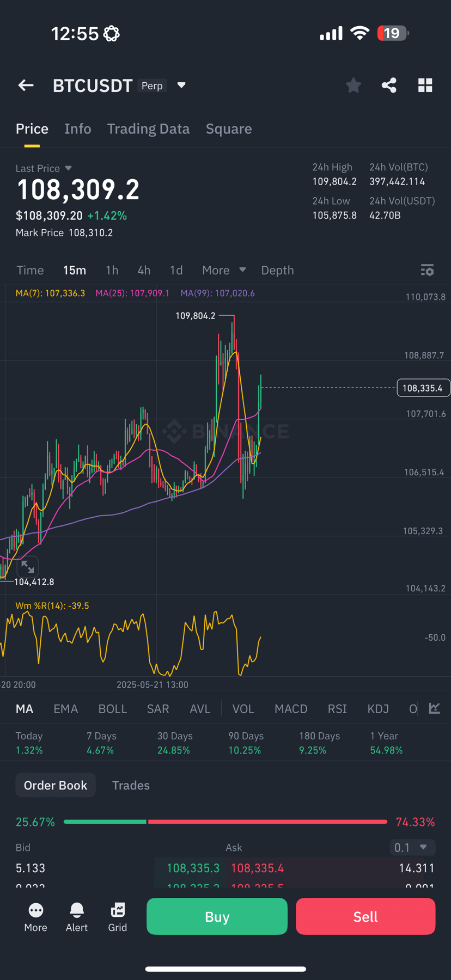The image size is (451, 980).
Task: Select the 4h chart interval
Action: [x=144, y=270]
